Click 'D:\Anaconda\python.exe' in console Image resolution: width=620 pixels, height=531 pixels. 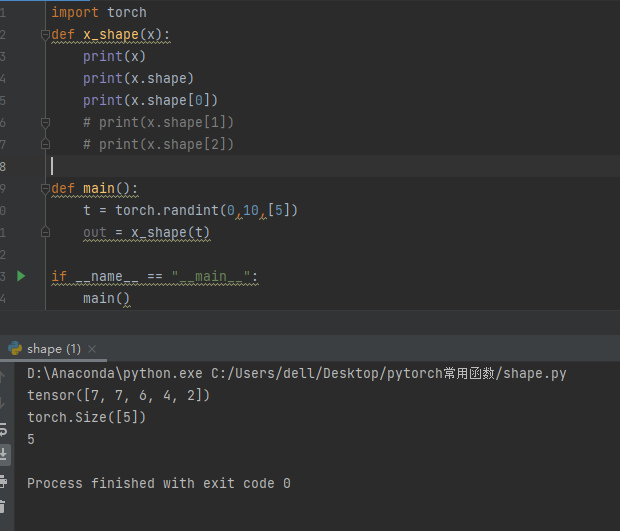coord(115,373)
